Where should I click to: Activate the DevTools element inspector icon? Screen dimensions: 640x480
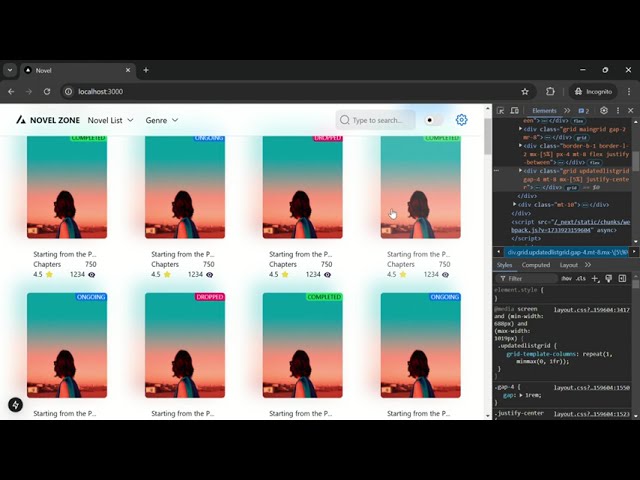click(500, 111)
